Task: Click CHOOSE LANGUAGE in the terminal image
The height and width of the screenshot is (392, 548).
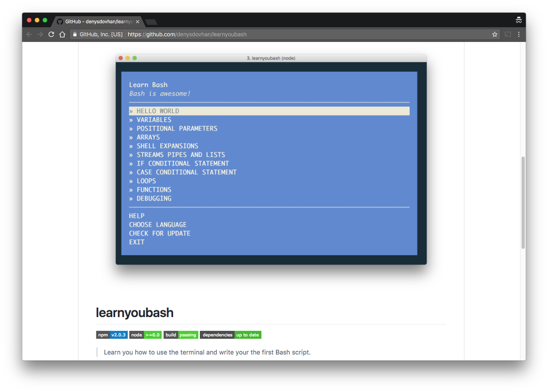Action: (158, 224)
